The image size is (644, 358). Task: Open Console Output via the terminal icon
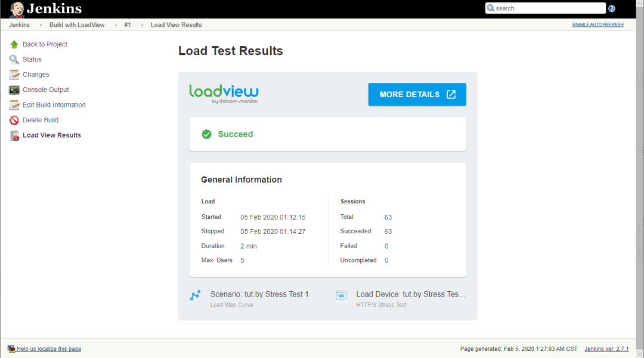(13, 89)
